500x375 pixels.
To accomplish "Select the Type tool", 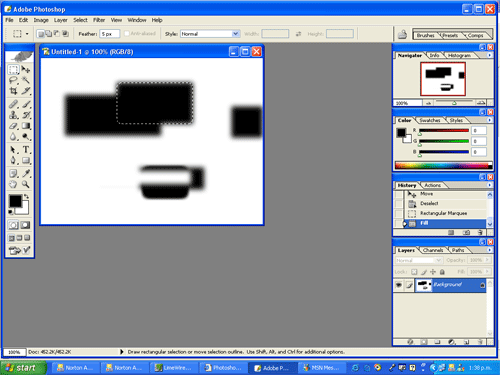I will coord(26,150).
